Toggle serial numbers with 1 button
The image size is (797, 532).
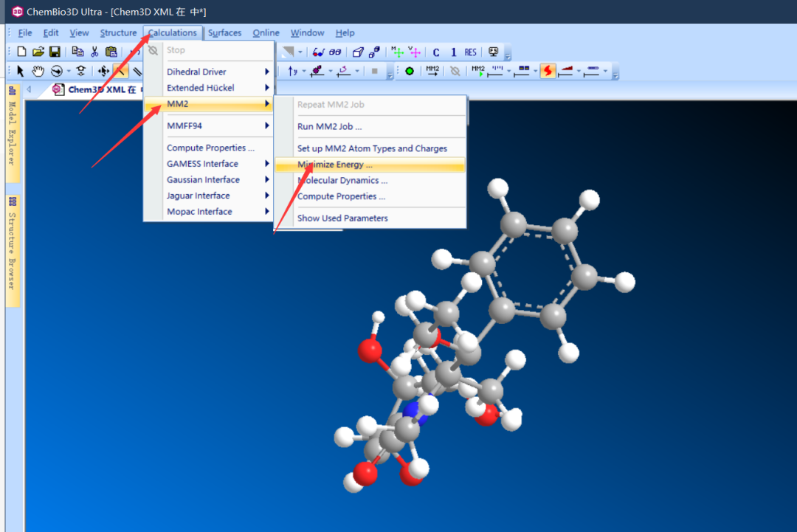pos(453,52)
